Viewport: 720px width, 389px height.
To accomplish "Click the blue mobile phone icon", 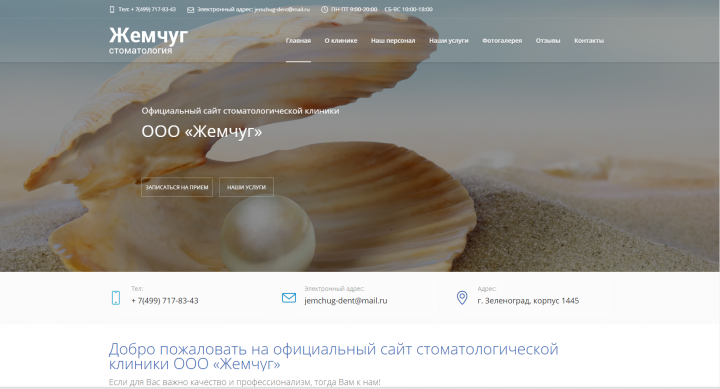I will 116,298.
